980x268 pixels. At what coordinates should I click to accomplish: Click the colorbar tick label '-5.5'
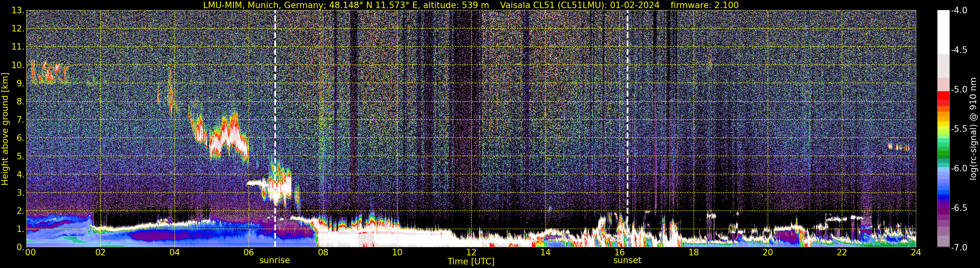tap(959, 129)
